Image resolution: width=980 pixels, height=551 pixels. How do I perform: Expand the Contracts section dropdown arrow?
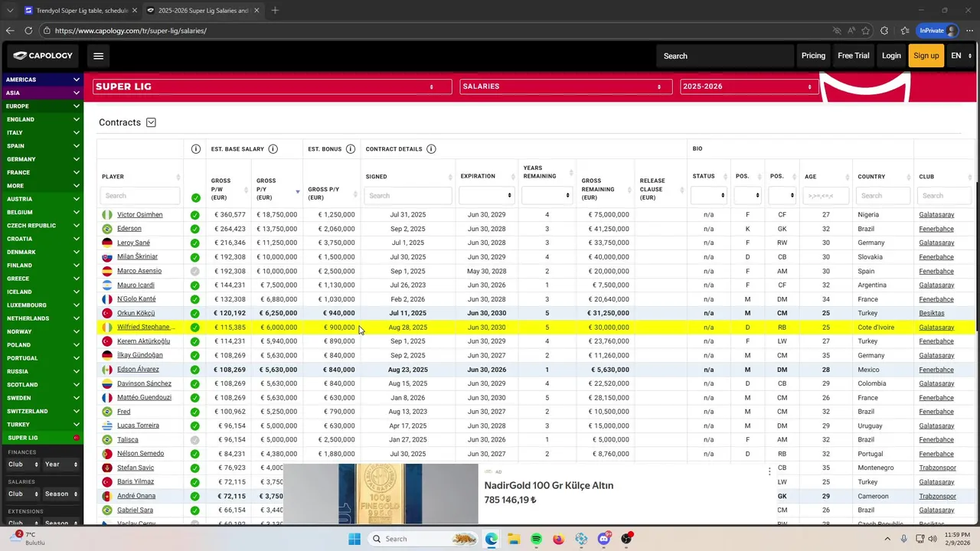(151, 122)
